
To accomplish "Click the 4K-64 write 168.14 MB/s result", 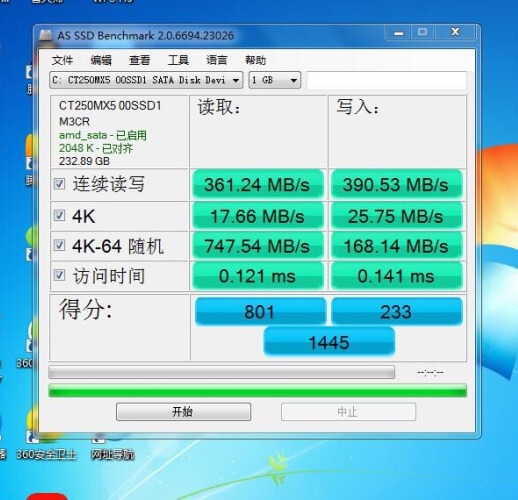I will coord(397,246).
